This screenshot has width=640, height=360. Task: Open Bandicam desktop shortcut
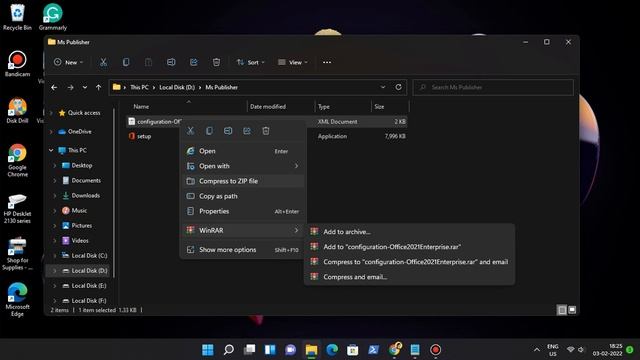[17, 64]
